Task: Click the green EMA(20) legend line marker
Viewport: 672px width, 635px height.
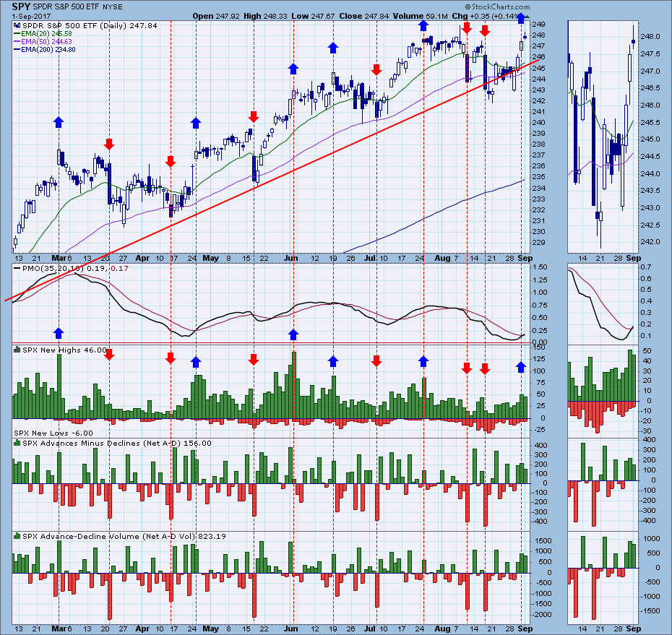Action: click(x=17, y=33)
